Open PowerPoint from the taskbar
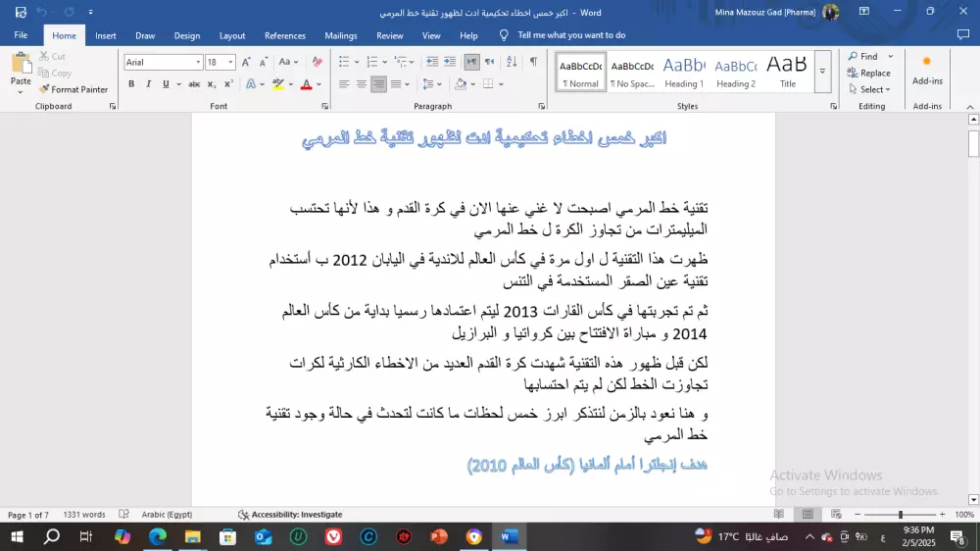The height and width of the screenshot is (551, 980). point(439,536)
